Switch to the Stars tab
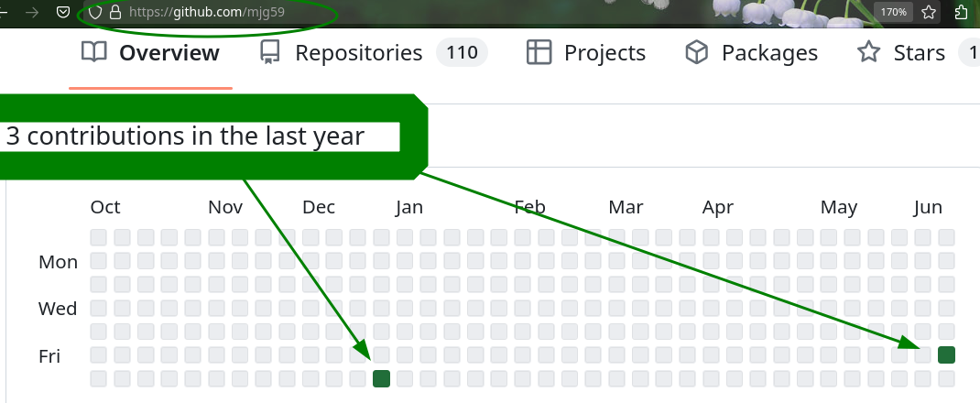Screen dimensions: 980x403 [918, 52]
